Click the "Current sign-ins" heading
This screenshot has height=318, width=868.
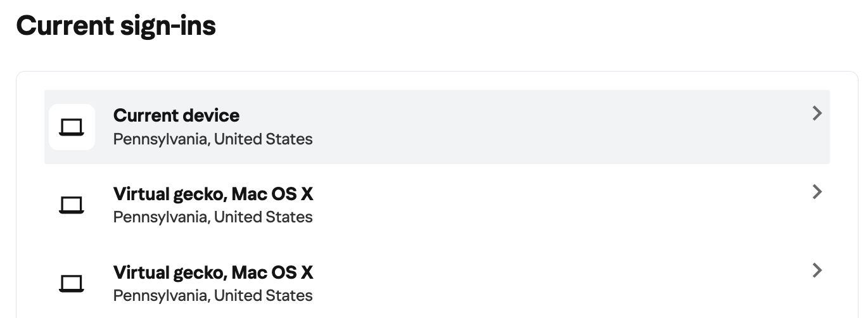pyautogui.click(x=116, y=26)
